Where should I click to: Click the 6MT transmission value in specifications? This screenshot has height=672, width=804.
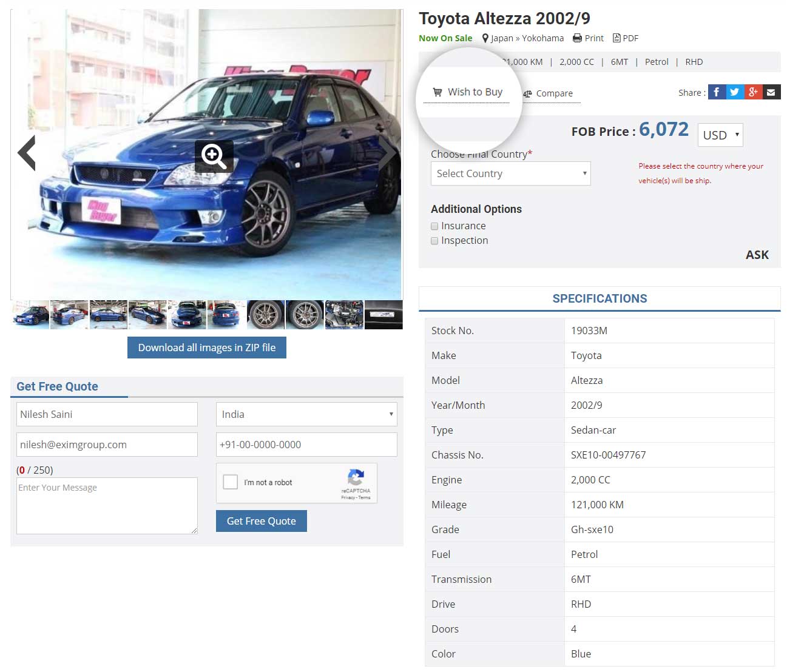coord(581,579)
